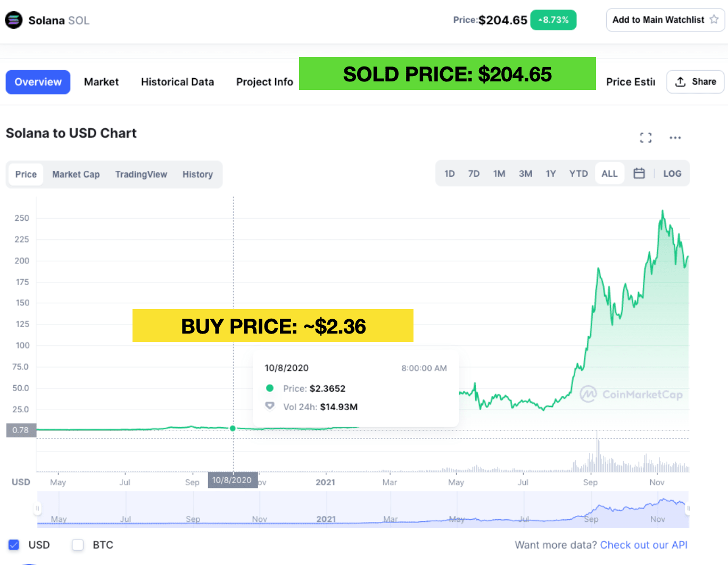This screenshot has height=565, width=728.
Task: Set chart range to YTD
Action: (x=578, y=173)
